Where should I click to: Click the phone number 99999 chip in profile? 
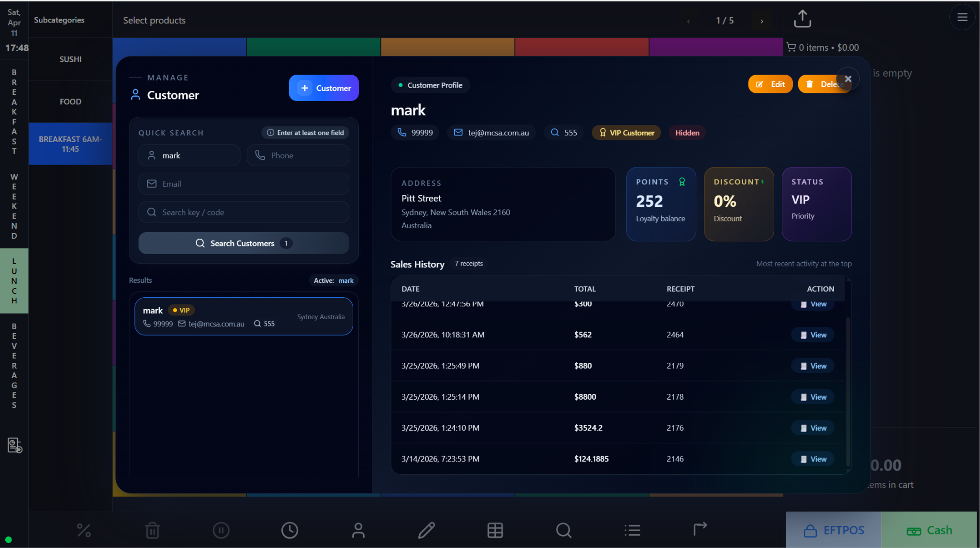click(415, 133)
